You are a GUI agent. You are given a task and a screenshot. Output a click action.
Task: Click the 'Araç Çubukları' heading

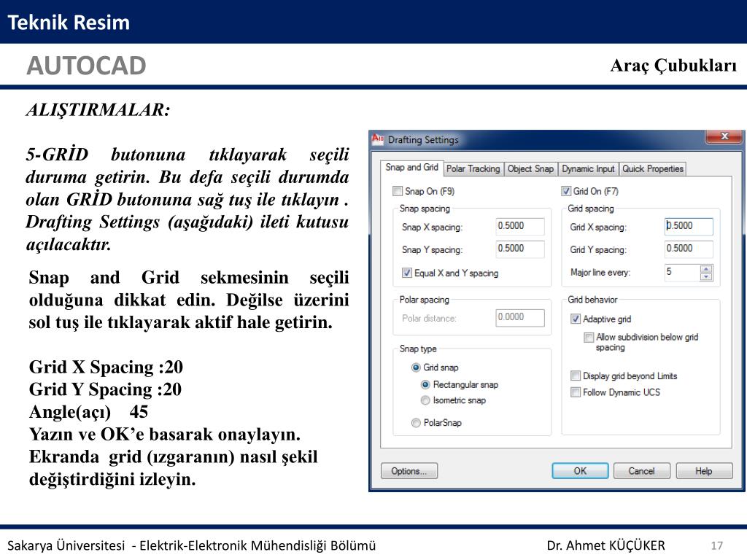tap(673, 65)
